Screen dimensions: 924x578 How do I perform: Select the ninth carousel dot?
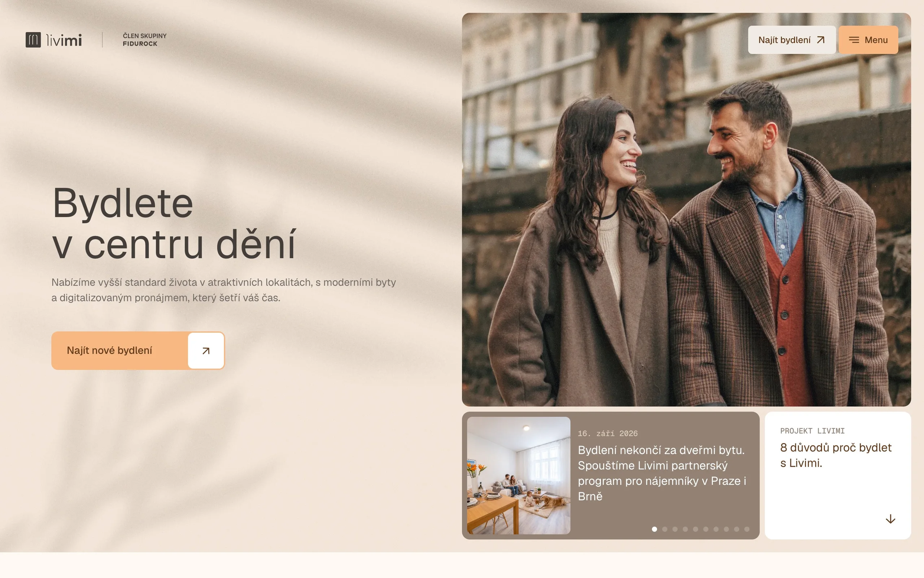[737, 529]
